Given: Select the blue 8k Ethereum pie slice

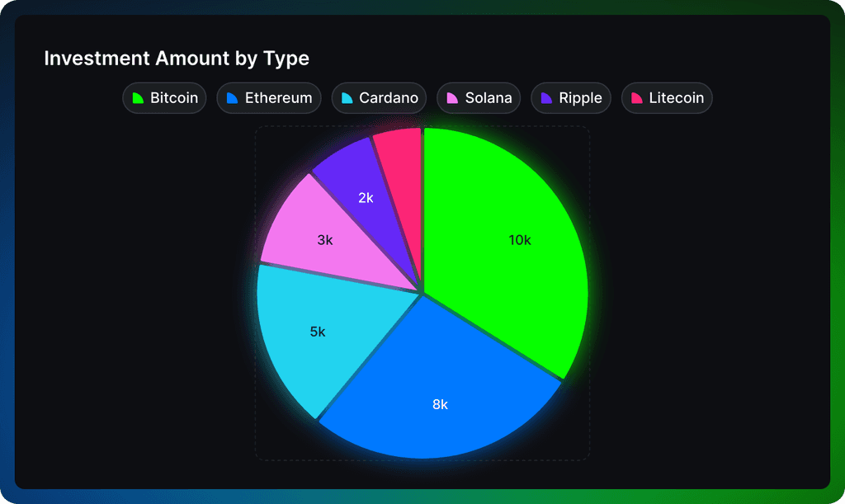Looking at the screenshot, I should (439, 404).
